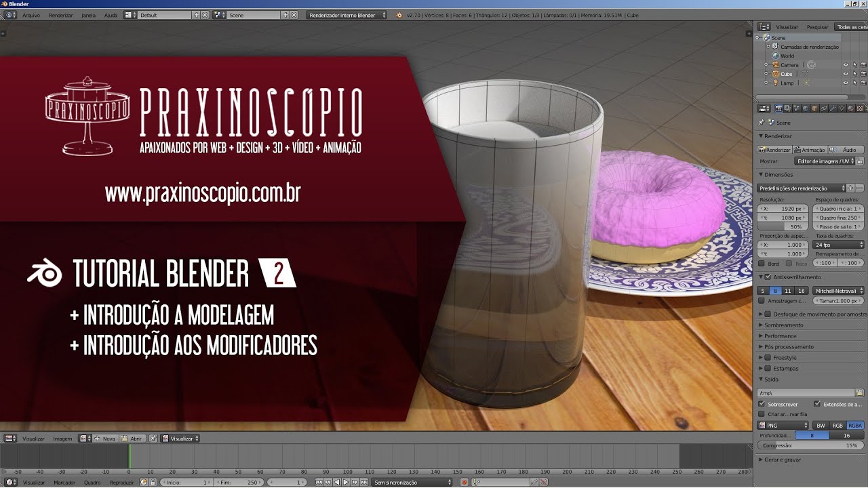Toggle visibility eye for Camera
868x488 pixels.
tap(846, 65)
